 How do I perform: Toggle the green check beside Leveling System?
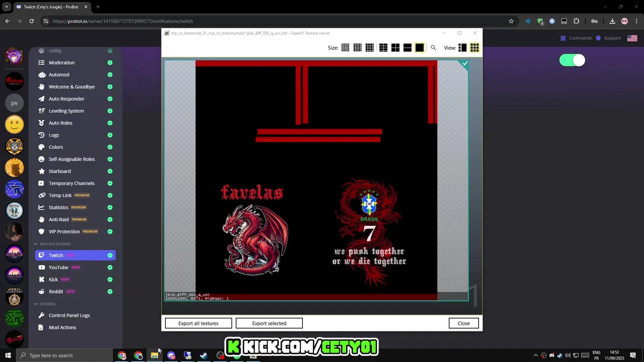pos(110,111)
